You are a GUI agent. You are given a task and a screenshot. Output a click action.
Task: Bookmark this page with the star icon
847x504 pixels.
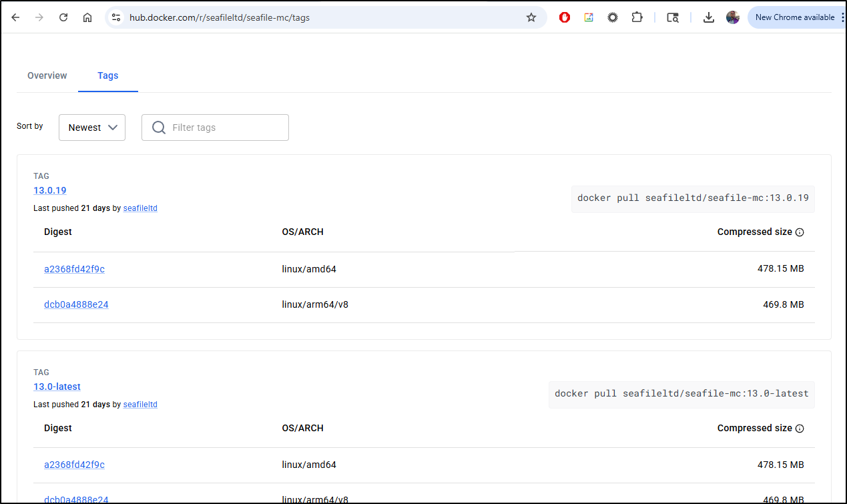click(x=531, y=18)
